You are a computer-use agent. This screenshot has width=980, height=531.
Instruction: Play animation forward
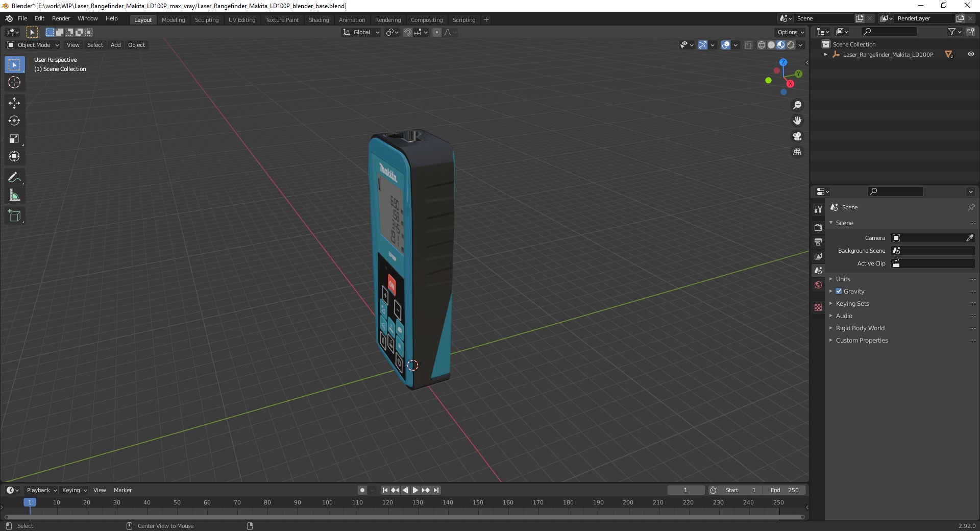[415, 490]
